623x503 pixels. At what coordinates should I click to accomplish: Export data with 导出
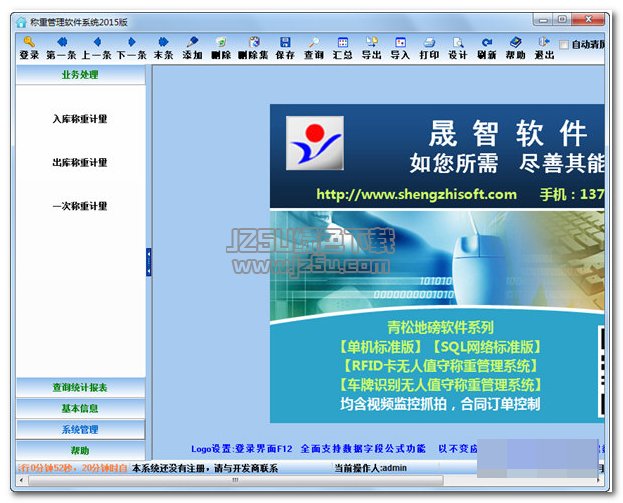(x=371, y=48)
